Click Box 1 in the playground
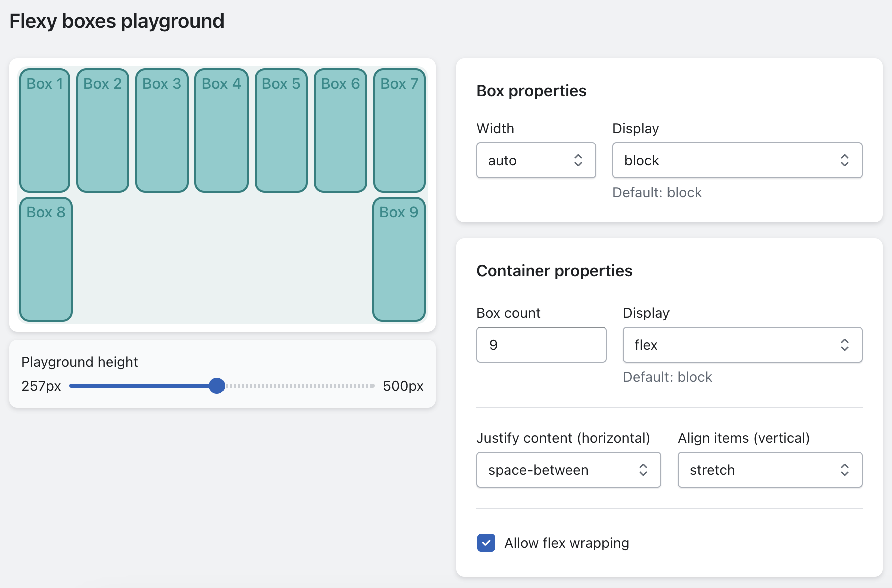The image size is (892, 588). click(x=45, y=130)
